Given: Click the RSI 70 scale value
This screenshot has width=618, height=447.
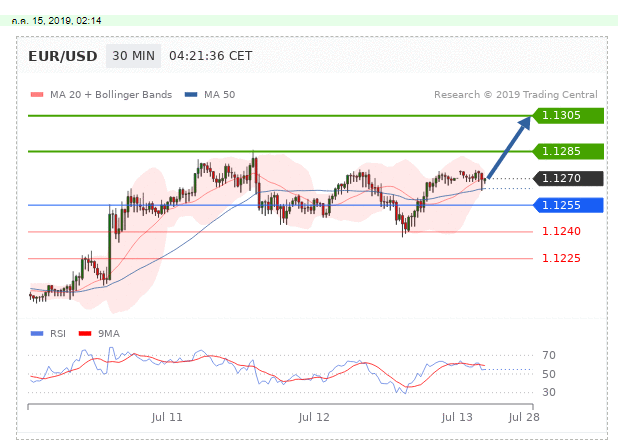Looking at the screenshot, I should point(549,356).
